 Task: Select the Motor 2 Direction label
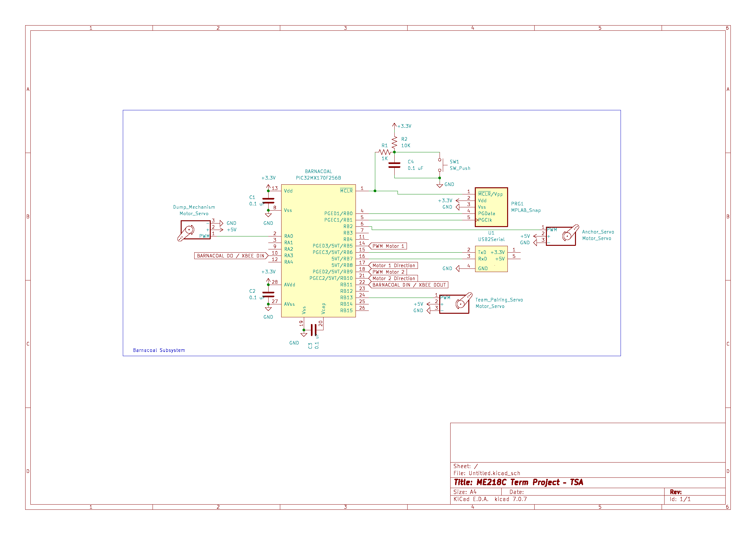click(x=394, y=278)
